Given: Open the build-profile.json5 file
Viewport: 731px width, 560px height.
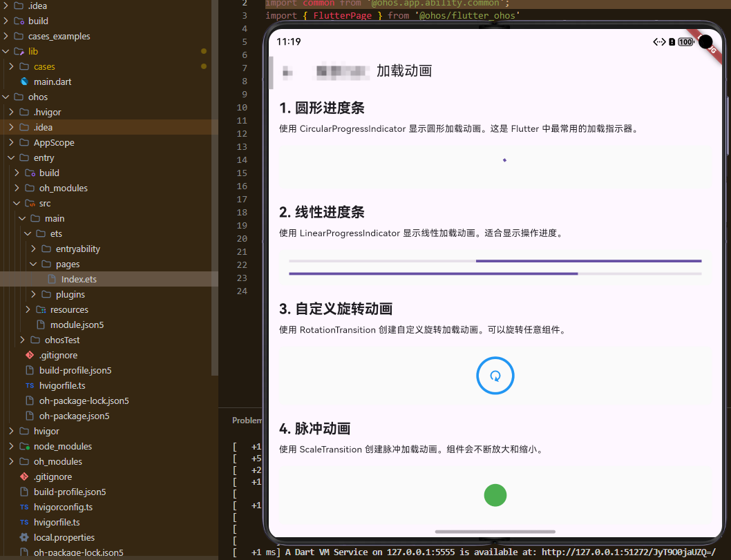Looking at the screenshot, I should click(x=75, y=370).
